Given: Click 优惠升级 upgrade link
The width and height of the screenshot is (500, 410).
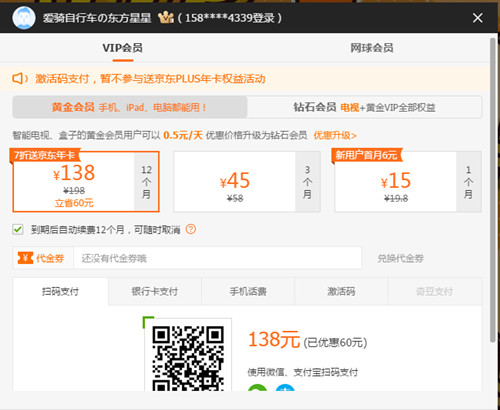Looking at the screenshot, I should (x=335, y=135).
